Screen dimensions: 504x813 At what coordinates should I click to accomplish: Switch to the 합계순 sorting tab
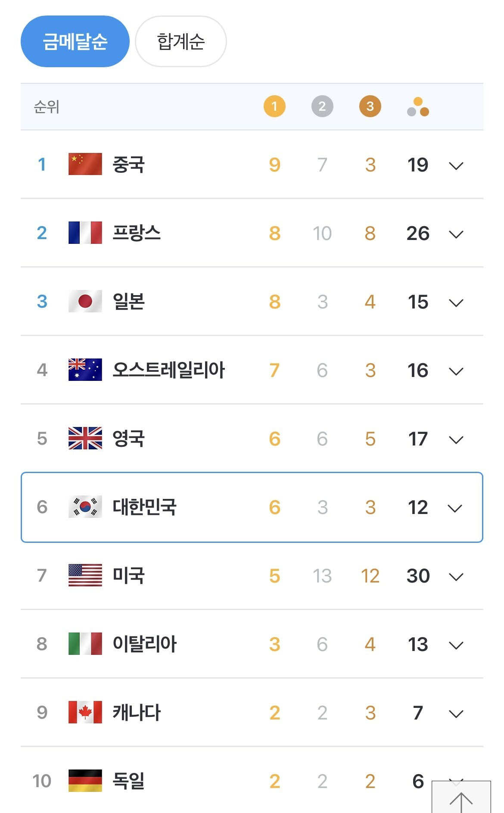[x=181, y=41]
